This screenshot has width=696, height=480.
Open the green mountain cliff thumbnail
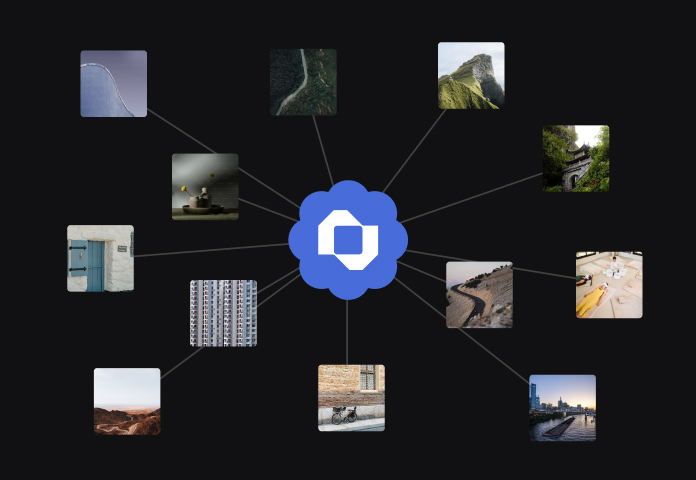point(471,75)
